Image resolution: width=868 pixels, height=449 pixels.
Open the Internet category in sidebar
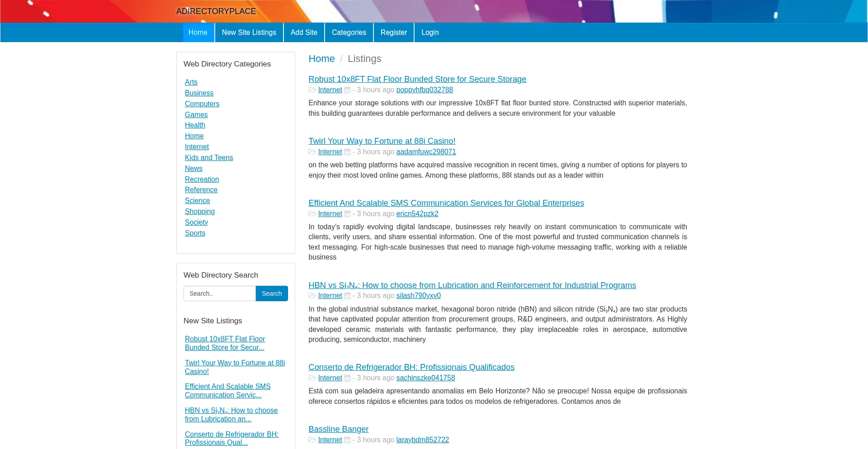[x=197, y=147]
